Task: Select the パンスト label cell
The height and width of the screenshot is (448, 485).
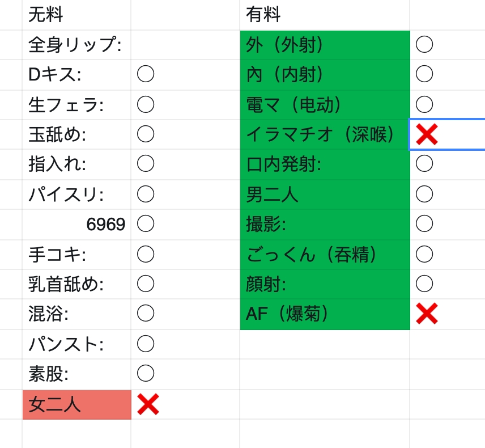Action: [x=76, y=344]
